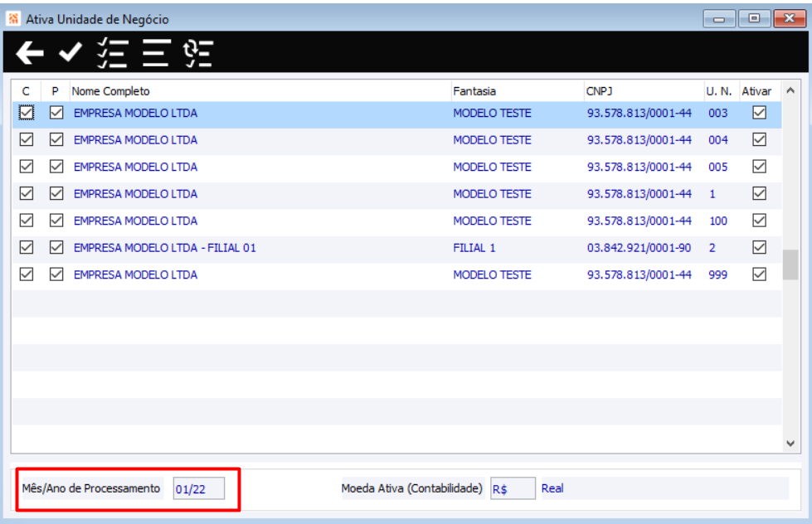Click the FILIAL 1 fantasia cell
812x524 pixels.
pyautogui.click(x=474, y=248)
